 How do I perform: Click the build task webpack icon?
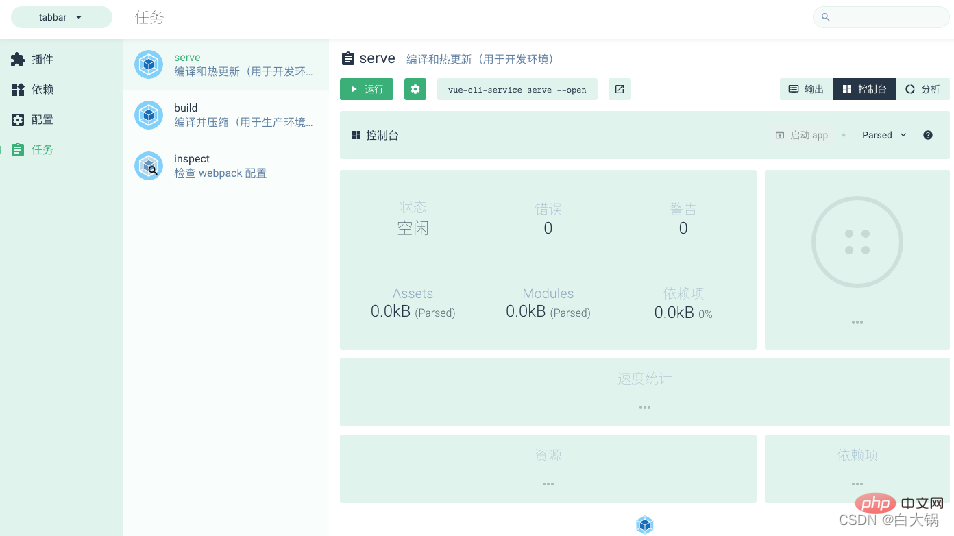[x=148, y=115]
